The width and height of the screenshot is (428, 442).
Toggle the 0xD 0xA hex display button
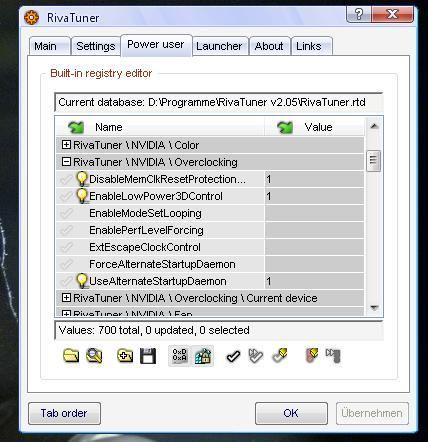click(x=180, y=356)
